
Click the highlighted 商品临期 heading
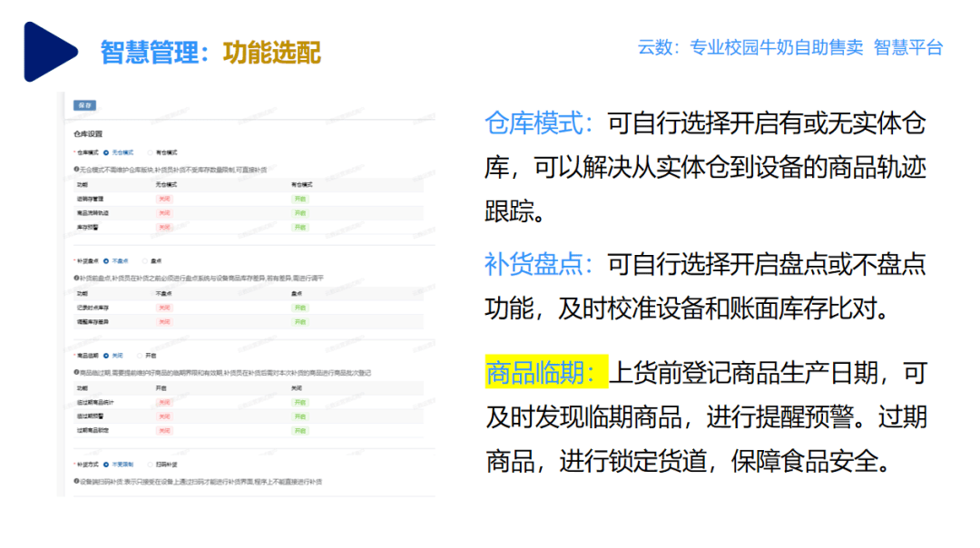tap(544, 371)
